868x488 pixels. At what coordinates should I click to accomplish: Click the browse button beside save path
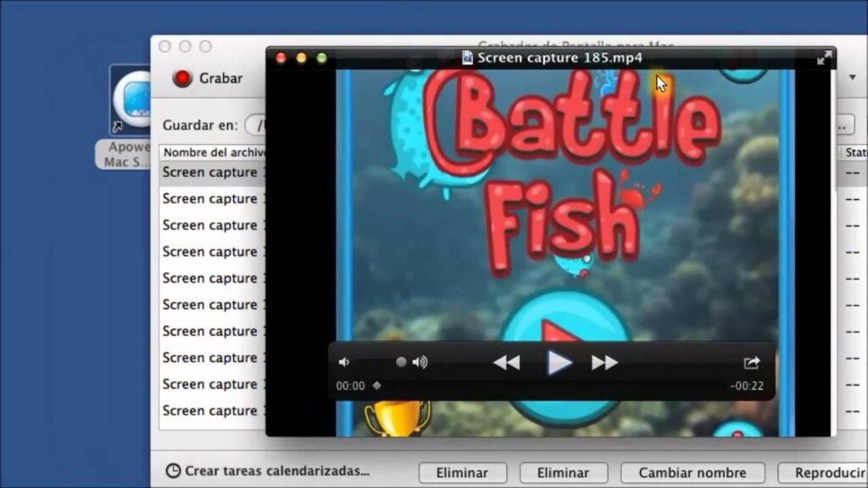point(845,125)
